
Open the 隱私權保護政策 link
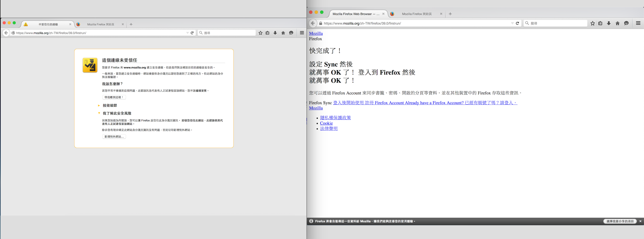coord(335,118)
